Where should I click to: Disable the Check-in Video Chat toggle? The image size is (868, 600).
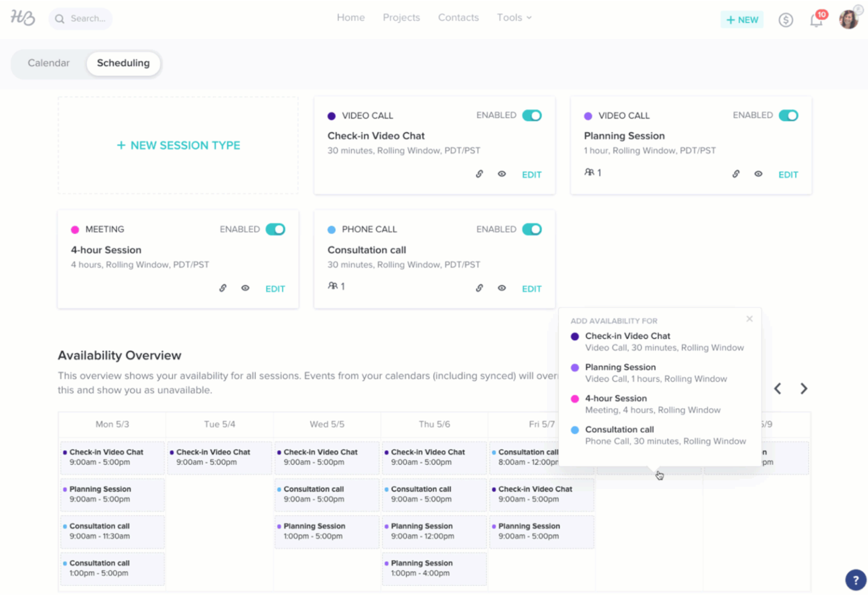(x=532, y=115)
